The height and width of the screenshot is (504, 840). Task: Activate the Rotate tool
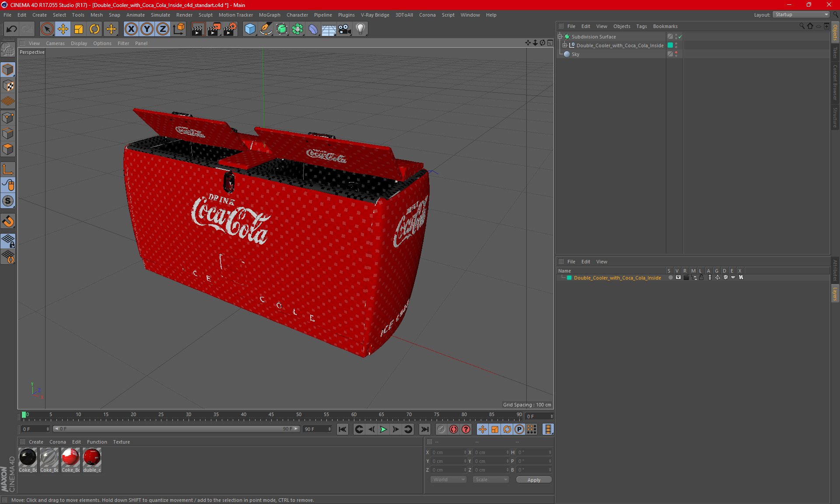94,29
